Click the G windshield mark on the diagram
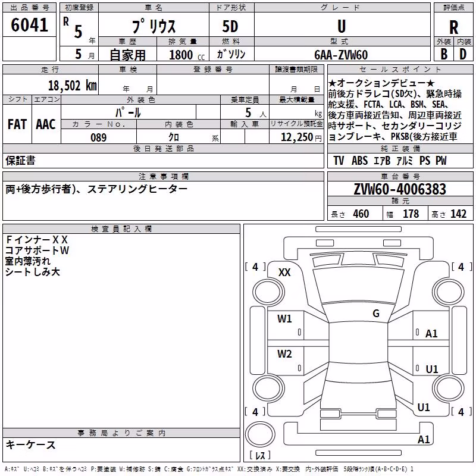The image size is (476, 476). [376, 314]
